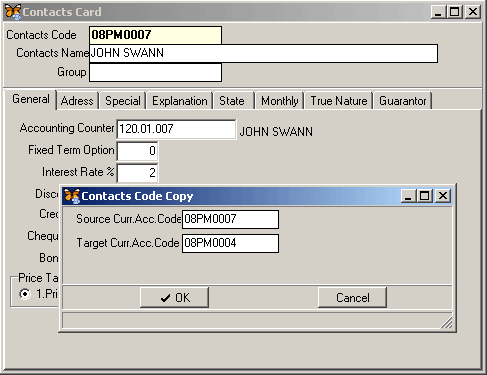Viewport: 487px width, 375px height.
Task: Click the Contacts Code field 08PM0007
Action: coord(155,35)
